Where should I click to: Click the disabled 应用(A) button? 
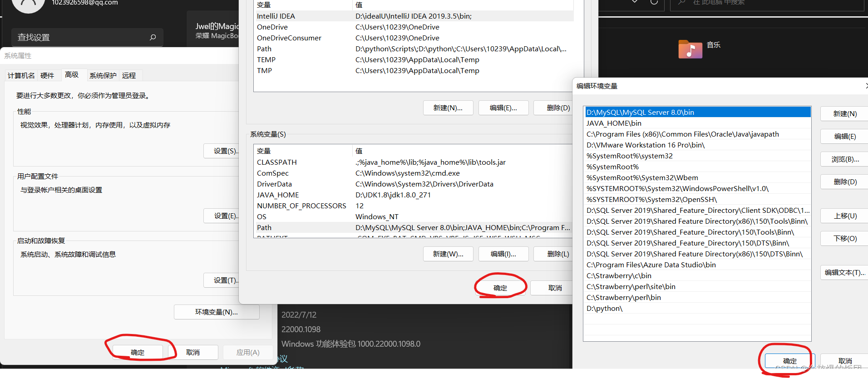pos(248,352)
